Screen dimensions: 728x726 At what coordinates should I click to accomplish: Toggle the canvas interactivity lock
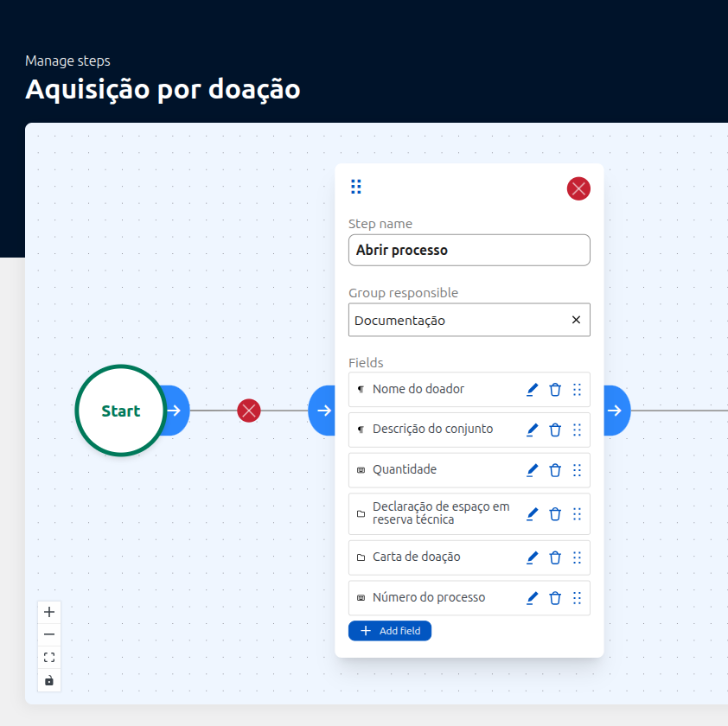pos(48,680)
